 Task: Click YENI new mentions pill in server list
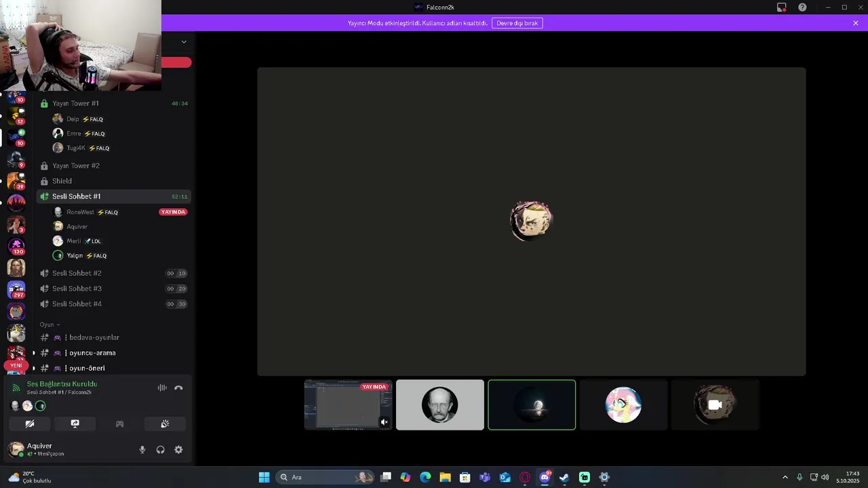(16, 365)
